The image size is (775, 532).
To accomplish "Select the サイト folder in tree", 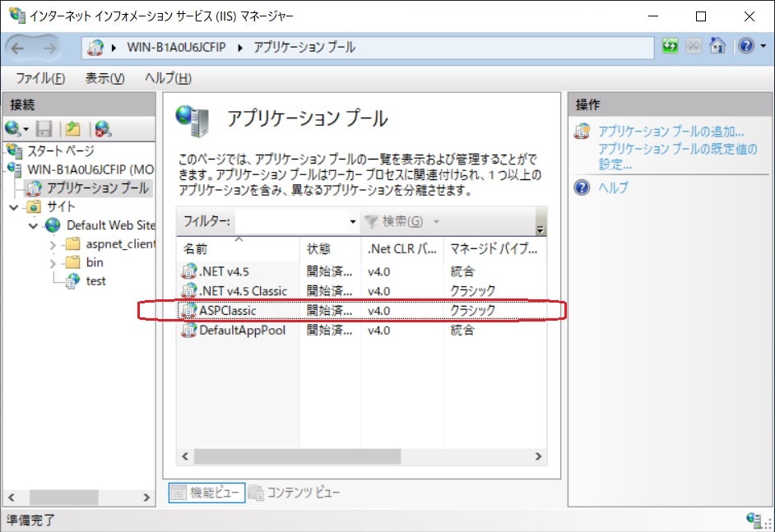I will click(x=61, y=206).
